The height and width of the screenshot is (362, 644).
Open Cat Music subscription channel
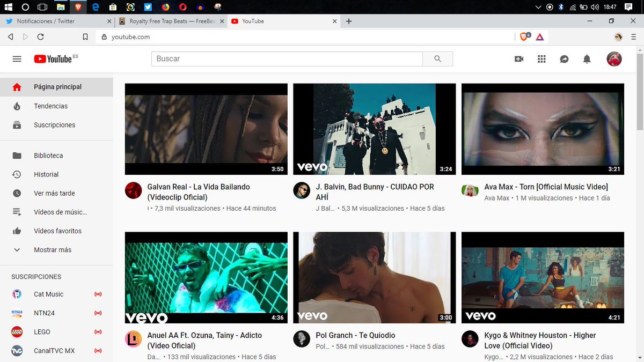pyautogui.click(x=56, y=294)
